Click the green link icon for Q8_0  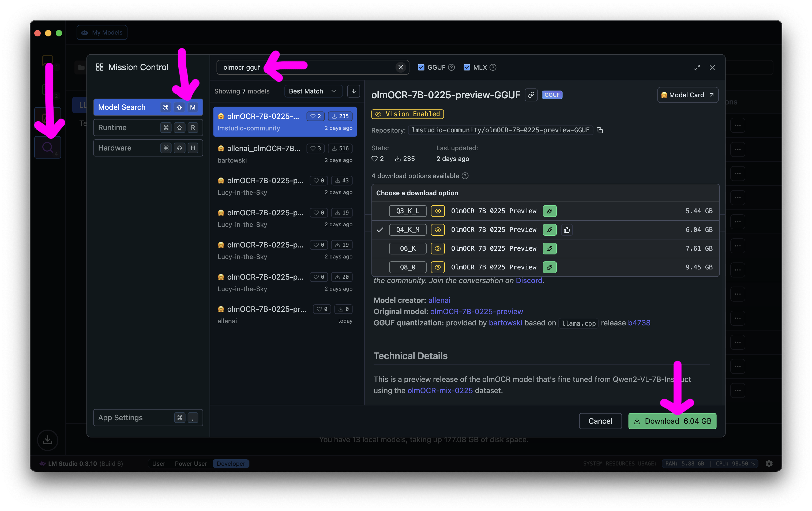tap(550, 267)
